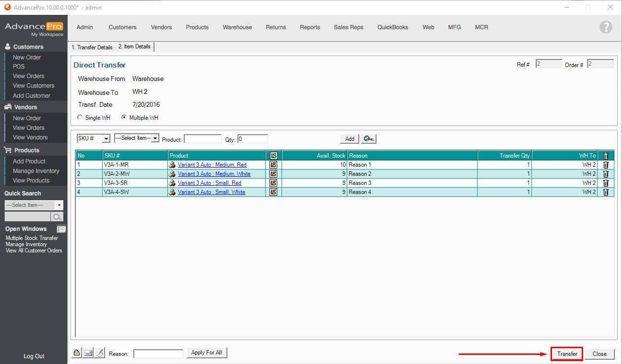622x364 pixels.
Task: Click product icon beside Small, White variant
Action: (172, 192)
